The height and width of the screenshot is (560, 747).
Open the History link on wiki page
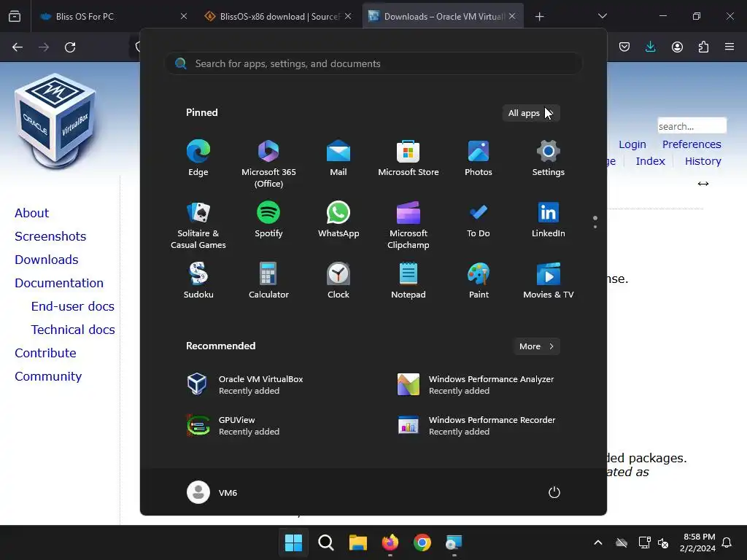pos(703,161)
